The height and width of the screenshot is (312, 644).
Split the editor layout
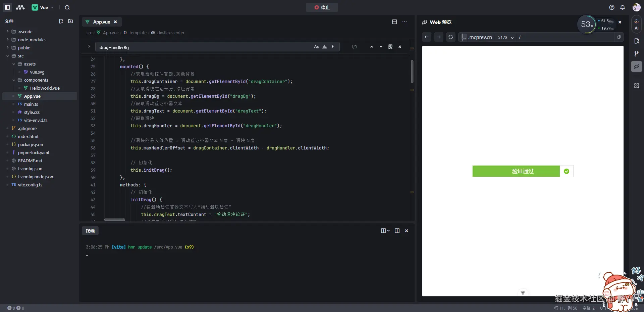coord(394,22)
